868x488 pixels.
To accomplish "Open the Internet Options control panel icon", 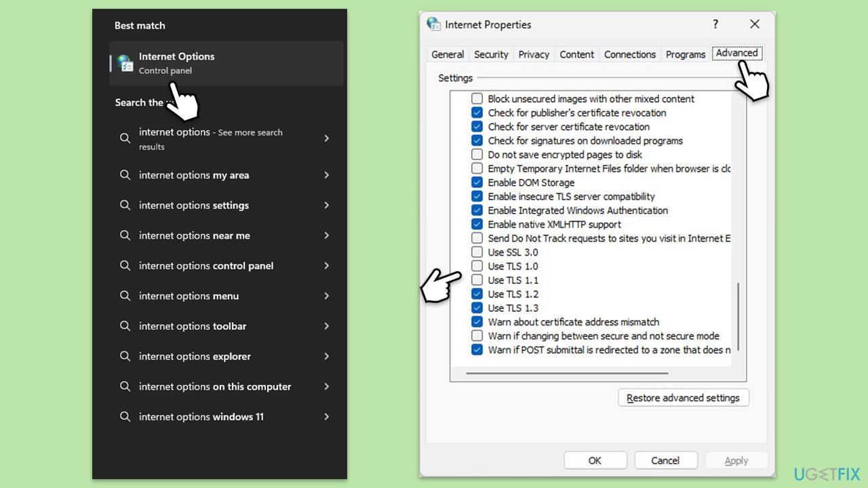I will 125,63.
